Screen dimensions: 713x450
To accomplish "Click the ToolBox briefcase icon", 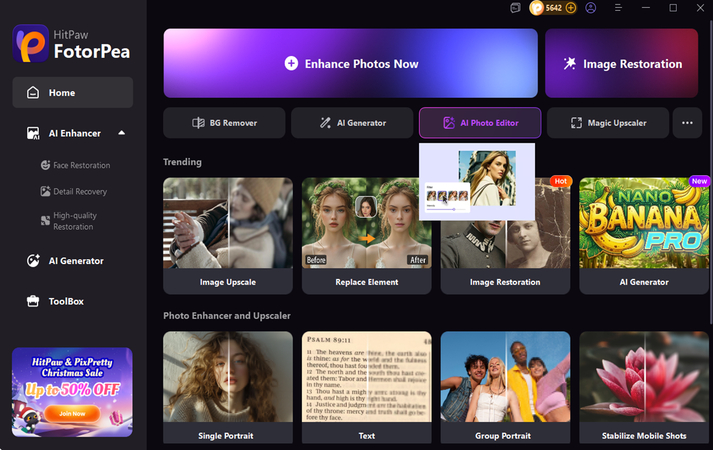I will click(x=33, y=301).
